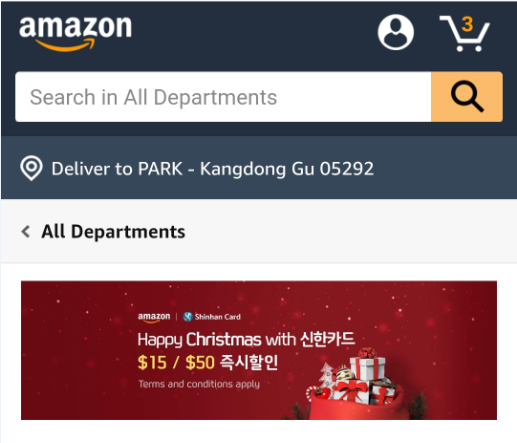
Task: Click the small amazon logo in banner
Action: (154, 317)
